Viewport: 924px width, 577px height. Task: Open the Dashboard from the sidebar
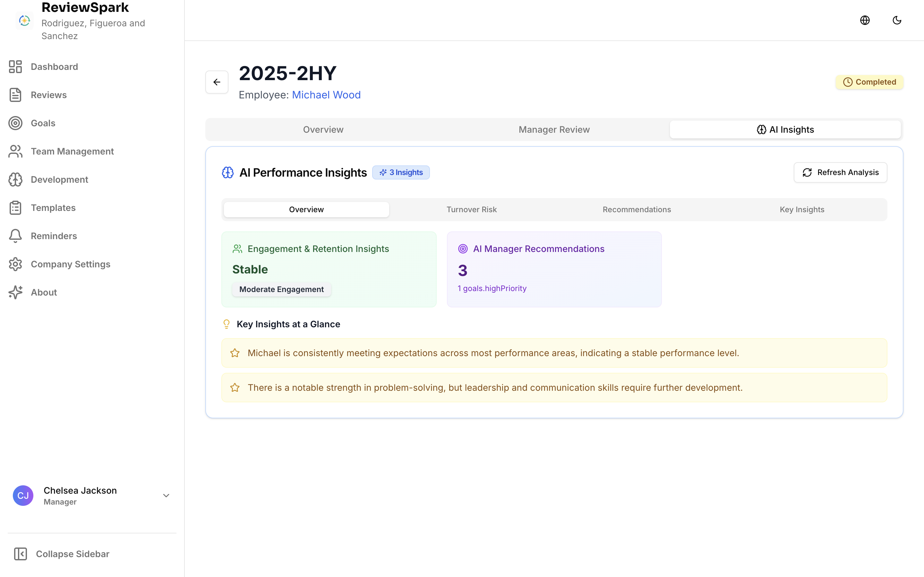pyautogui.click(x=15, y=66)
